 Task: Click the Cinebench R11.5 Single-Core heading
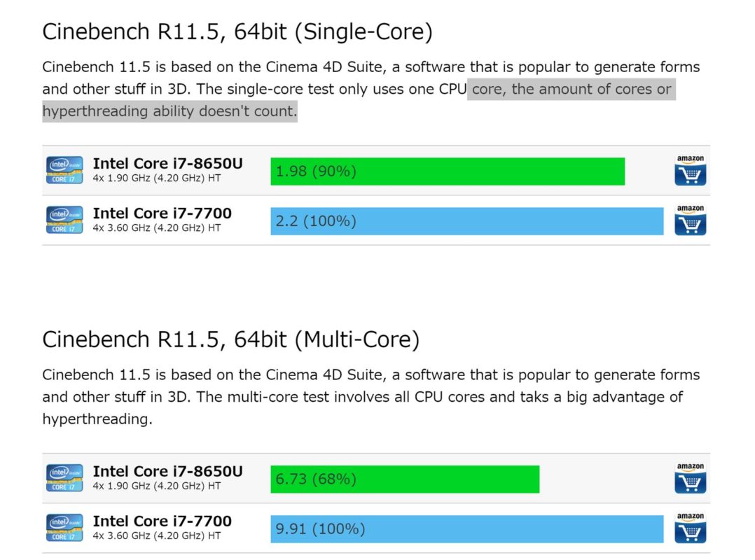tap(237, 31)
